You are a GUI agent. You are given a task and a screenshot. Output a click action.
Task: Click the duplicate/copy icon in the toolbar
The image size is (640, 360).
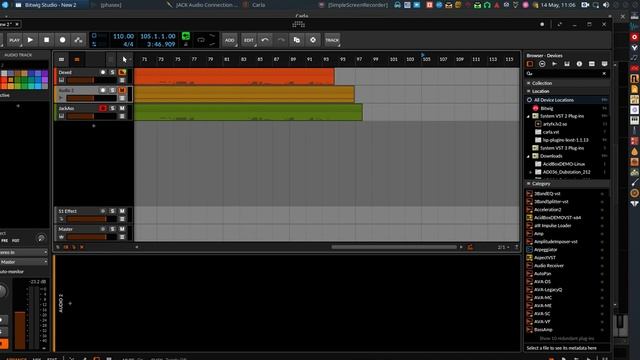[297, 40]
